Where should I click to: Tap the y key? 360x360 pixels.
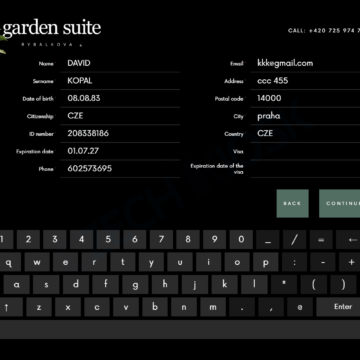151,262
